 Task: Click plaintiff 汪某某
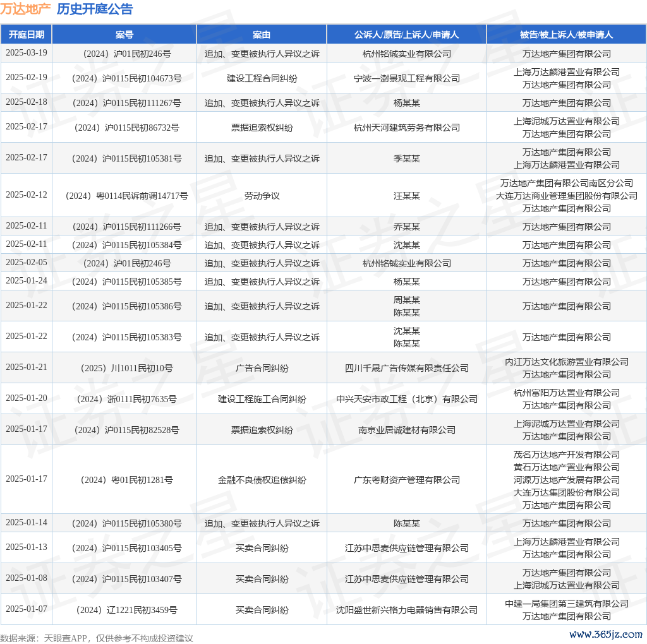tap(406, 196)
